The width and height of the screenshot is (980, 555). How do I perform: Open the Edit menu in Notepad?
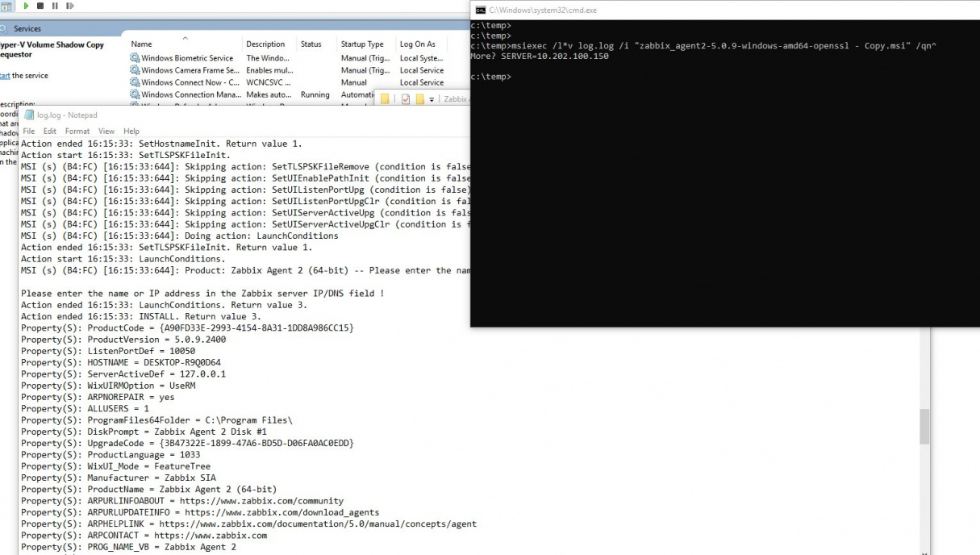click(50, 131)
